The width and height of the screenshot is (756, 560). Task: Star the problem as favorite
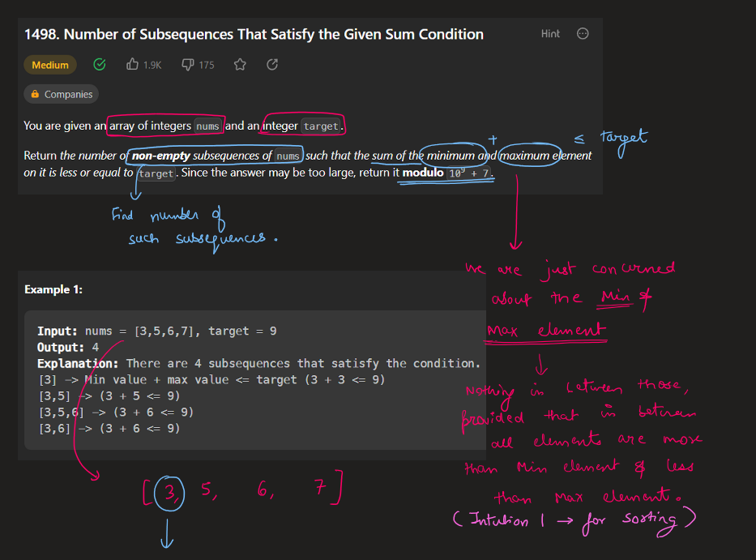tap(240, 65)
